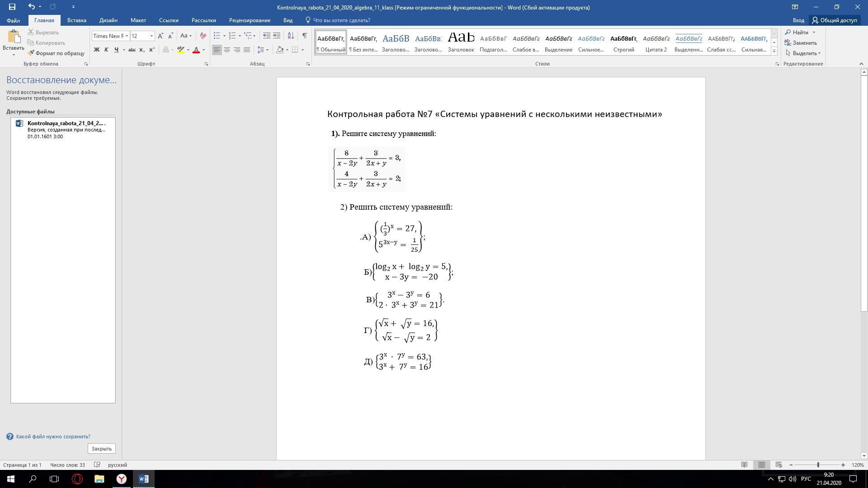868x488 pixels.
Task: Open the borders dropdown arrow
Action: [x=302, y=50]
